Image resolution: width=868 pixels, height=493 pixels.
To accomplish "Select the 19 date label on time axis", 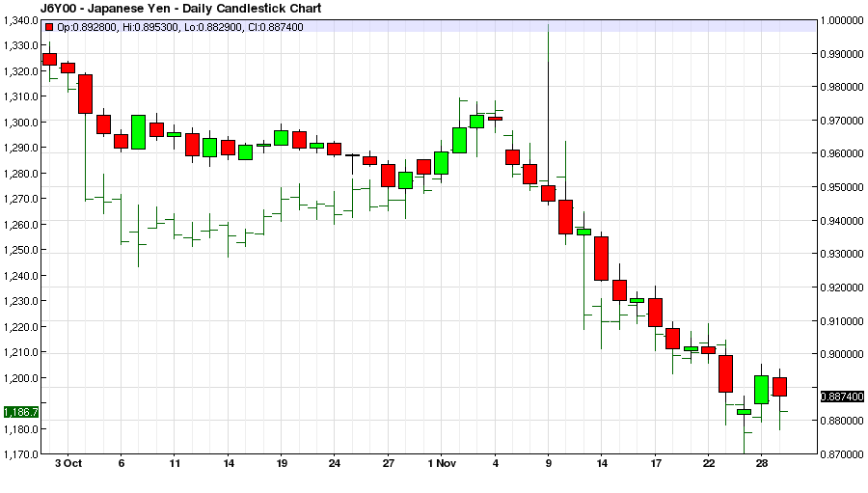I will point(281,463).
